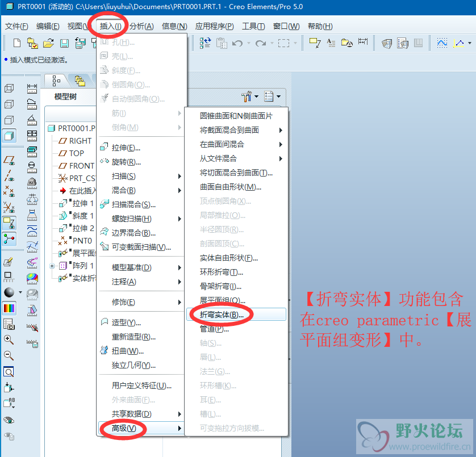The height and width of the screenshot is (457, 476).
Task: Toggle datum point display icon
Action: tap(9, 192)
